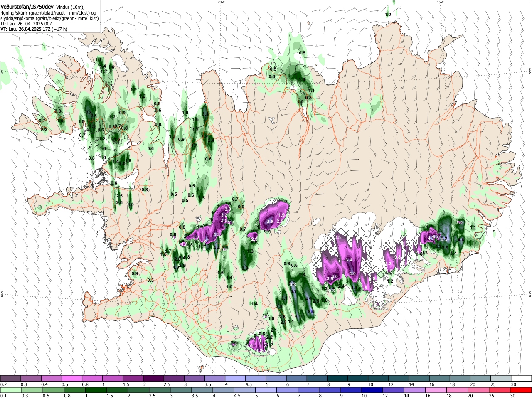Screen dimensions: 532x399
Task: Choose the pale grey swatch labeled 25 in snow legend
Action: pyautogui.click(x=501, y=378)
